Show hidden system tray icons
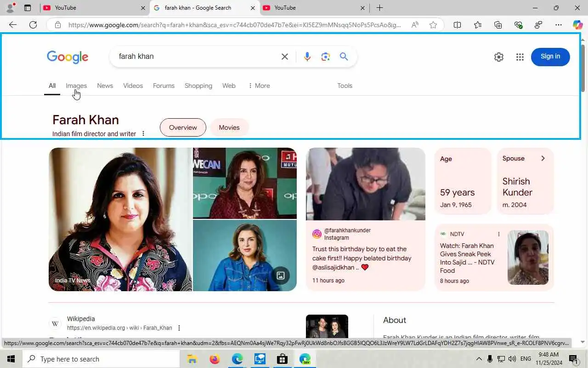Viewport: 588px width, 368px height. click(x=479, y=359)
